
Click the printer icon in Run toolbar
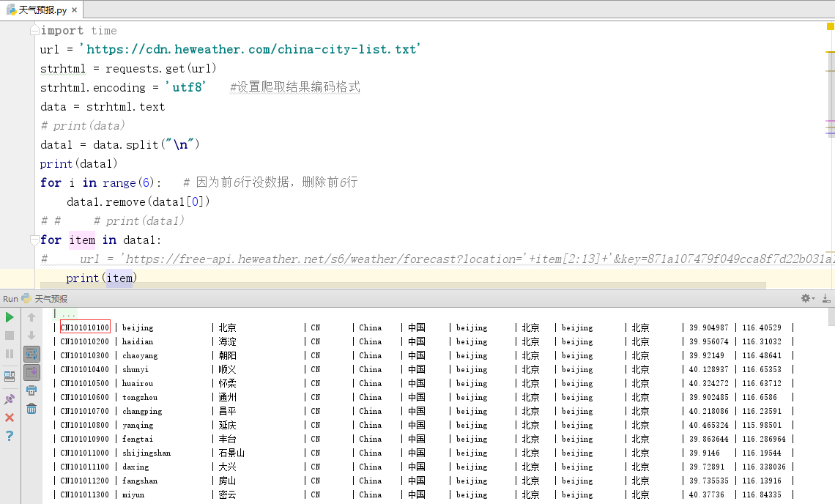tap(31, 390)
